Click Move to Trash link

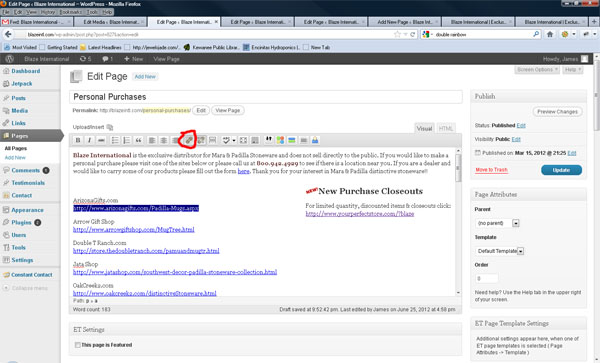[x=491, y=170]
